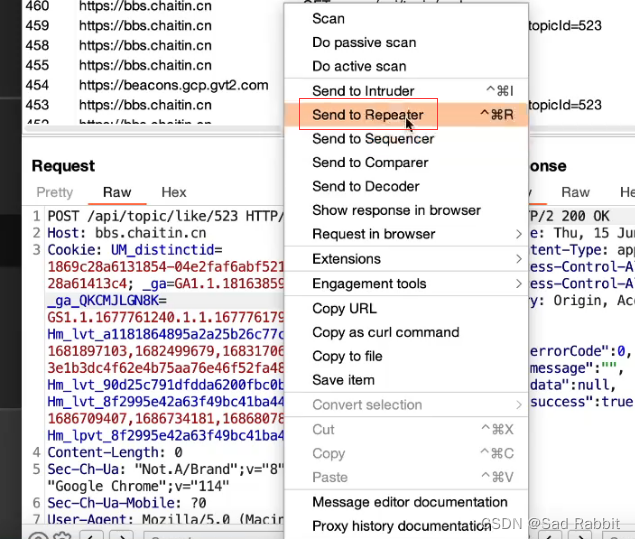
Task: Click the Host: bbs.chaitin.cn header
Action: point(127,233)
